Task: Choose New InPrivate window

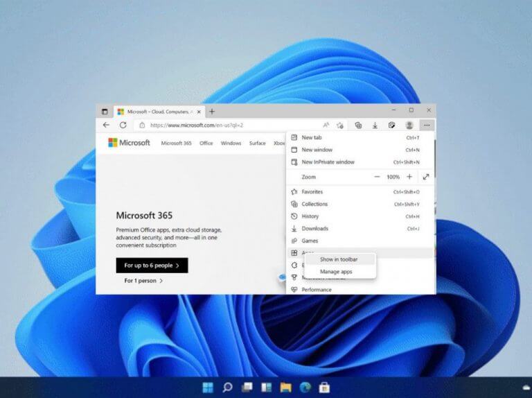Action: pyautogui.click(x=360, y=162)
